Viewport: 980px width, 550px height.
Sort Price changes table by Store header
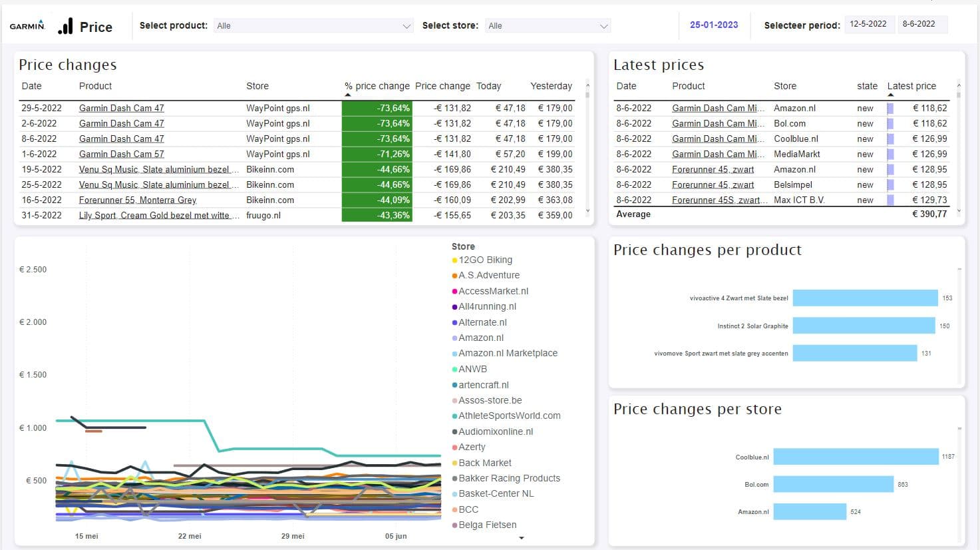[257, 86]
